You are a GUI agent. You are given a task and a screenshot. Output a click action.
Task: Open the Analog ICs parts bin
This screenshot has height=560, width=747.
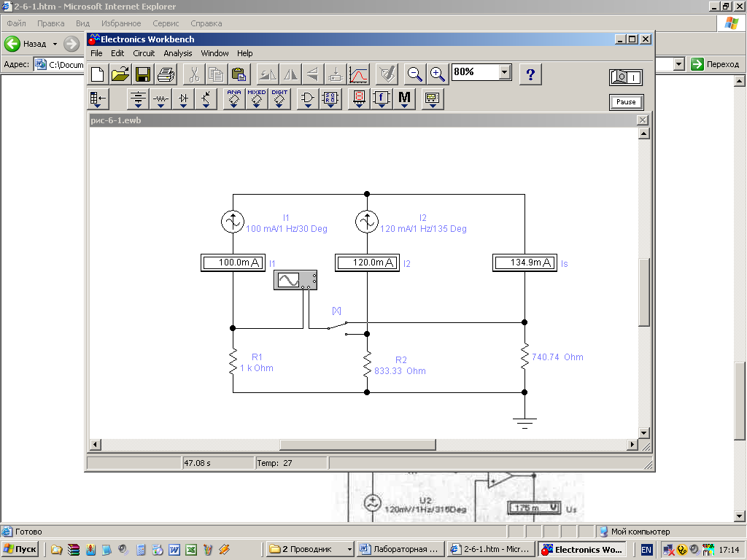[234, 99]
